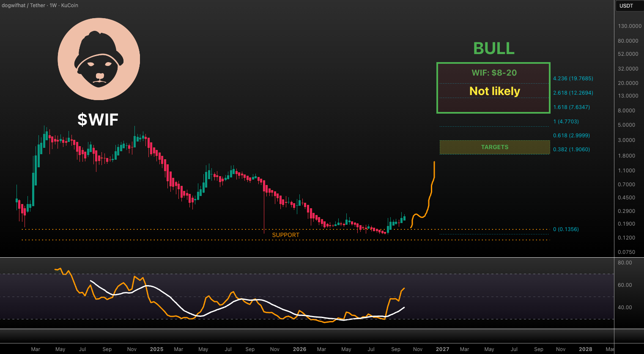Click the 13.0000 price axis label

628,96
